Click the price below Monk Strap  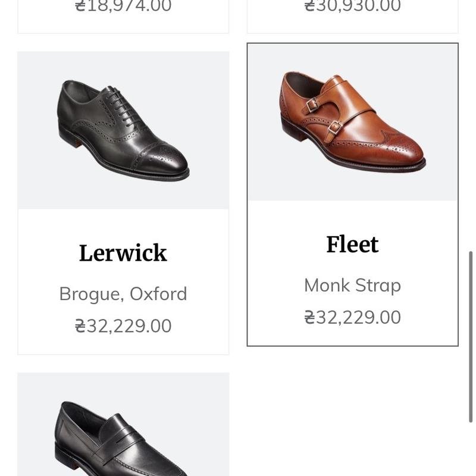click(x=352, y=318)
